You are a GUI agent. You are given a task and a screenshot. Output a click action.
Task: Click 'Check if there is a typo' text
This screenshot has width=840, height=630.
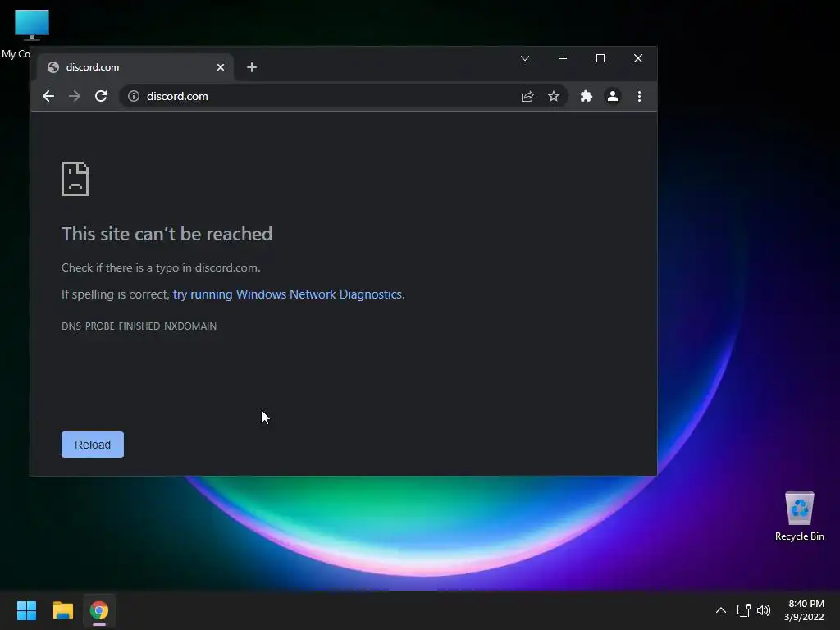(161, 268)
